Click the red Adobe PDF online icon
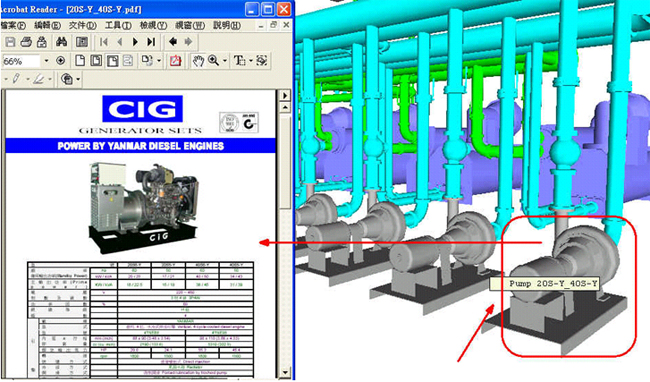The image size is (650, 382). [175, 61]
